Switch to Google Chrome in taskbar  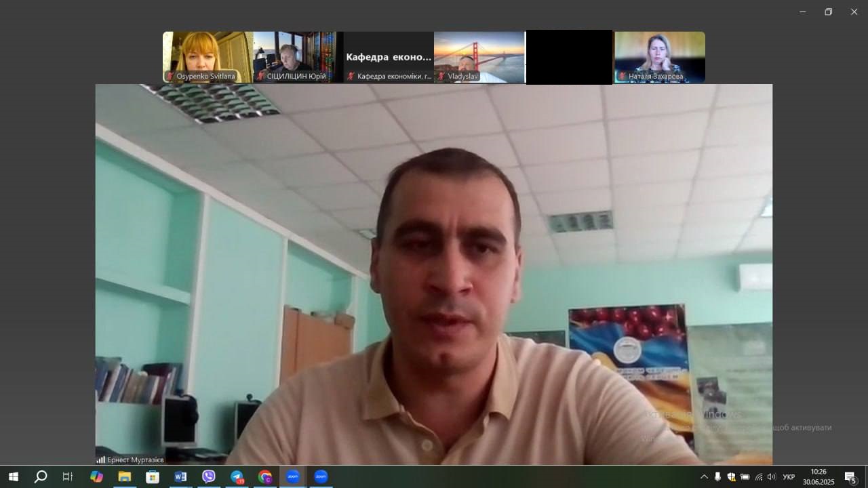(265, 476)
